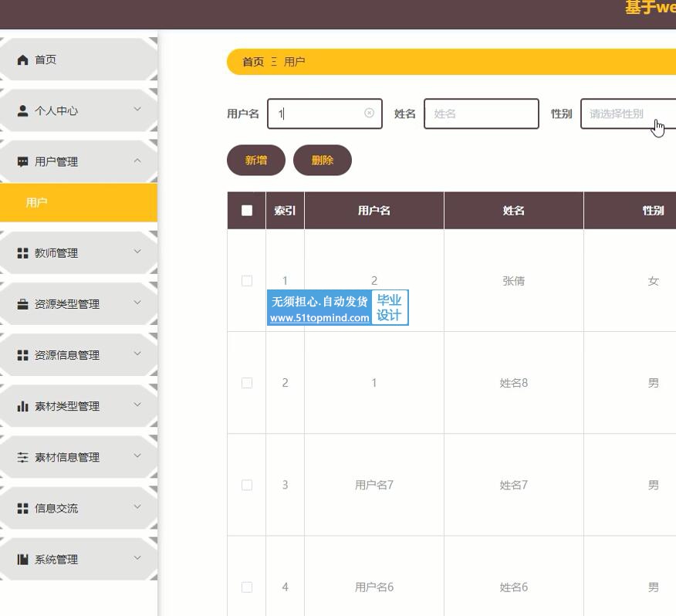Click the gender cell 女

click(x=653, y=281)
